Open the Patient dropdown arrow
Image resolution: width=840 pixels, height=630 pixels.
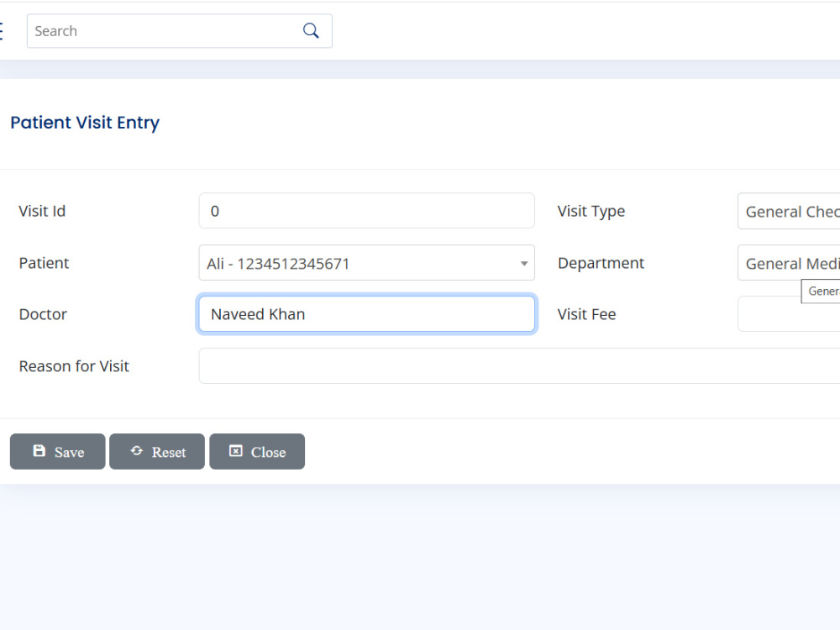[524, 263]
